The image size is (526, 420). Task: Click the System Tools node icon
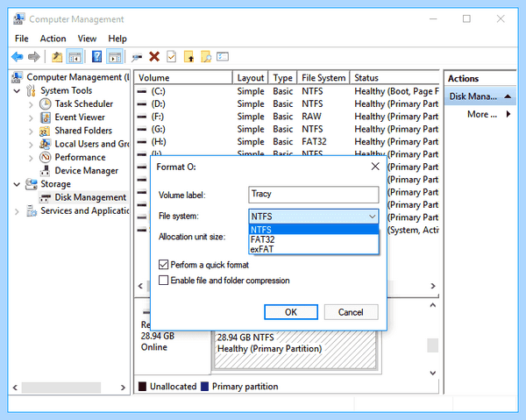coord(31,90)
